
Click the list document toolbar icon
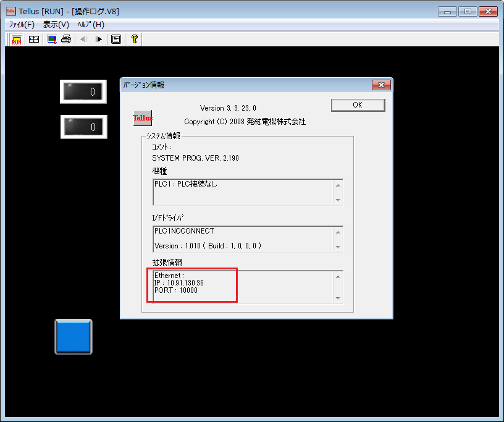click(116, 39)
